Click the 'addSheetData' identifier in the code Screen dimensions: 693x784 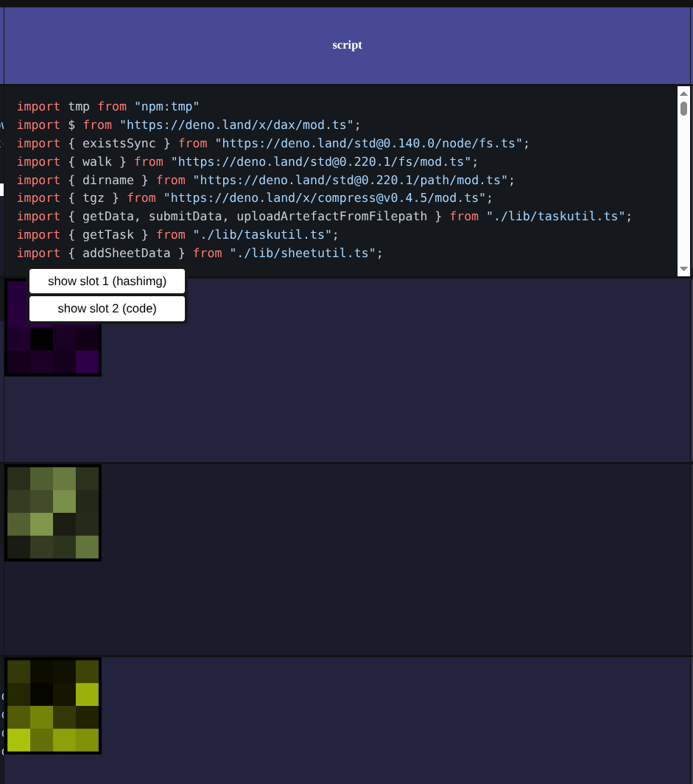(x=126, y=253)
